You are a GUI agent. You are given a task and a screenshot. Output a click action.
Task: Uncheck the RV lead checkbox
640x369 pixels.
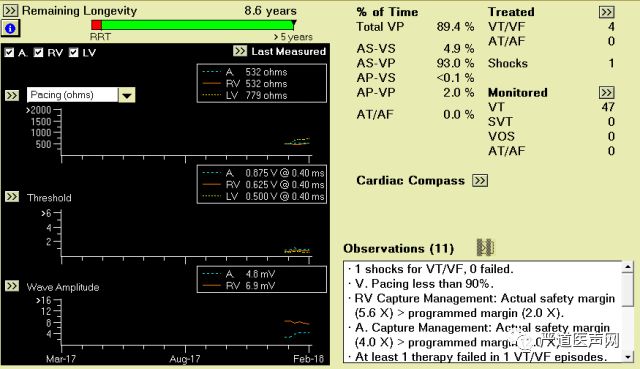coord(38,53)
